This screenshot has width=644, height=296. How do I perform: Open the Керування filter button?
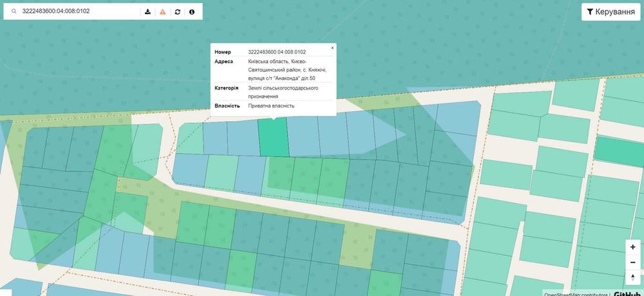click(x=611, y=12)
